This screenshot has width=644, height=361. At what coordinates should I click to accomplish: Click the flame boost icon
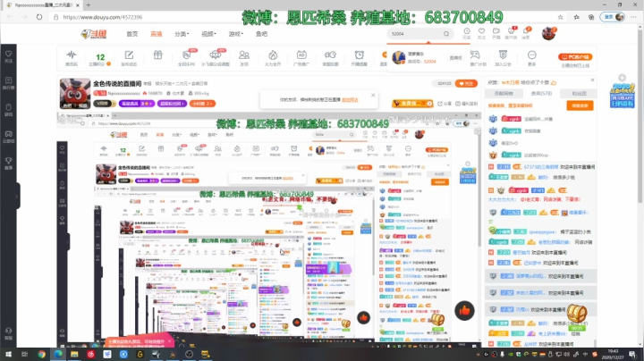(x=273, y=58)
